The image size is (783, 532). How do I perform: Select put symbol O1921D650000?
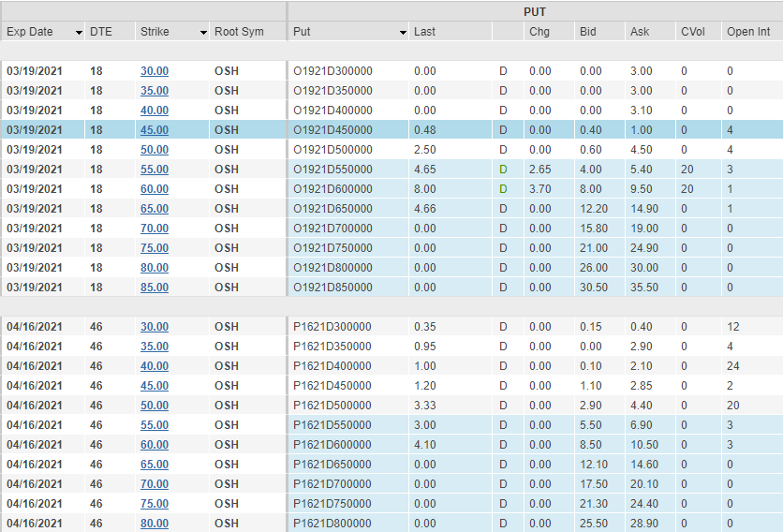click(332, 209)
